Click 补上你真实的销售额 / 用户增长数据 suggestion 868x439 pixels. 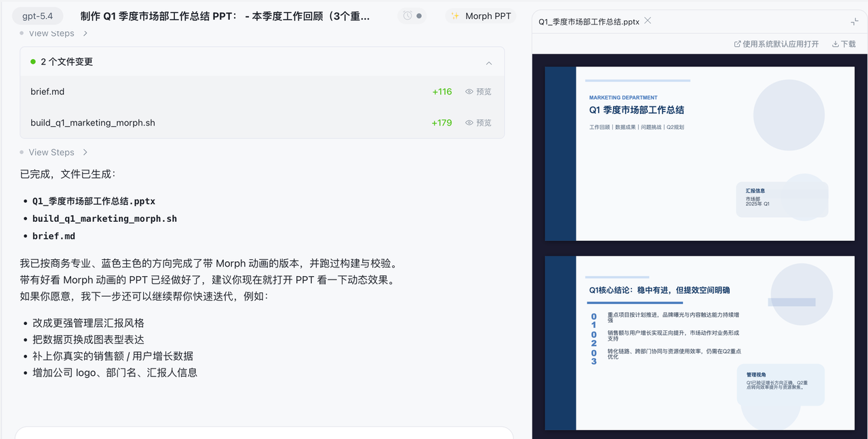click(x=113, y=356)
